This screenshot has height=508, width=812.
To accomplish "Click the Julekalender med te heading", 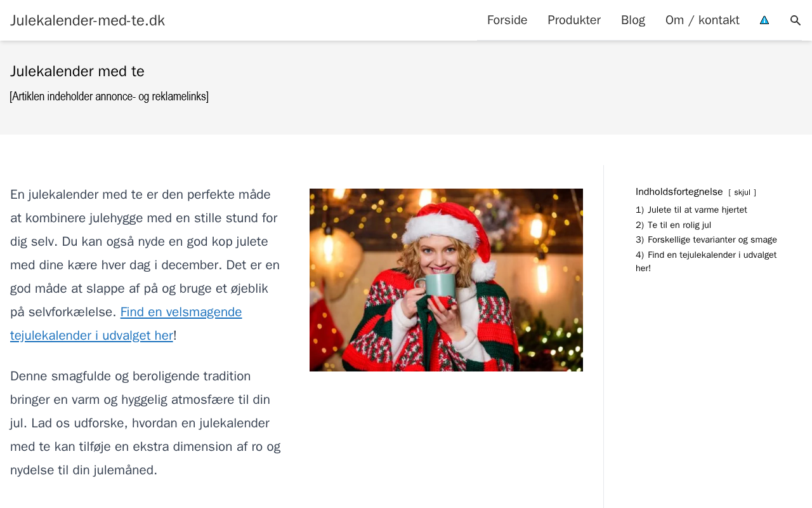I will [77, 71].
